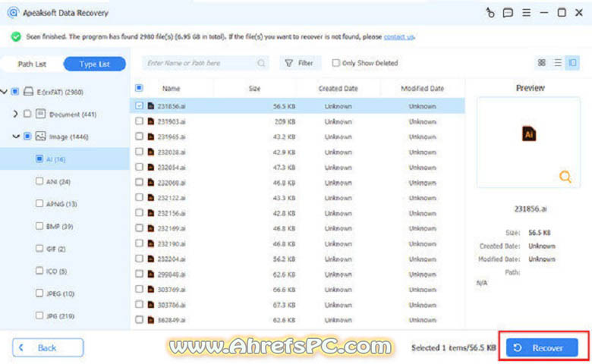Select file name 232122.ai
This screenshot has width=592, height=364.
click(172, 198)
